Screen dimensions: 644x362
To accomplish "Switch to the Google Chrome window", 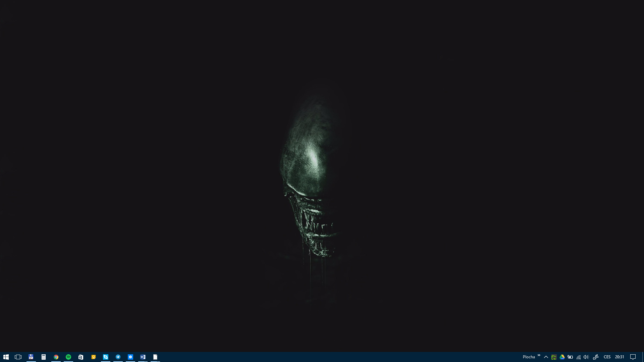I will (56, 357).
